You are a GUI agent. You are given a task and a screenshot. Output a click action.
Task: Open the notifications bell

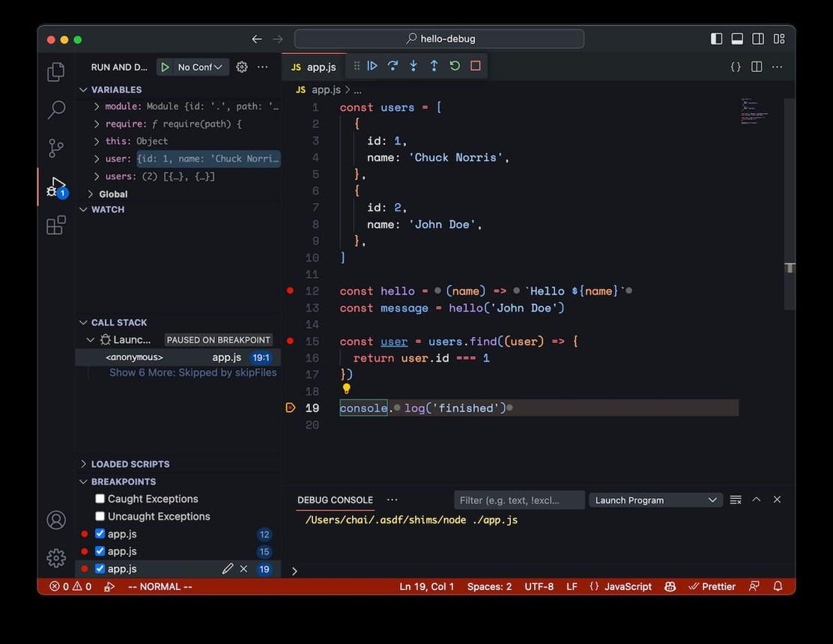pyautogui.click(x=778, y=586)
